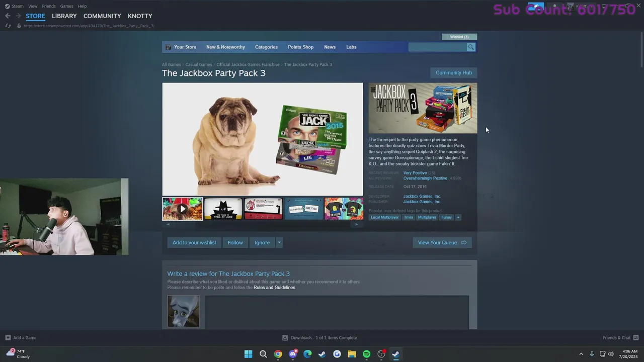The width and height of the screenshot is (644, 362).
Task: Reload the page with the refresh icon
Action: pos(8,26)
